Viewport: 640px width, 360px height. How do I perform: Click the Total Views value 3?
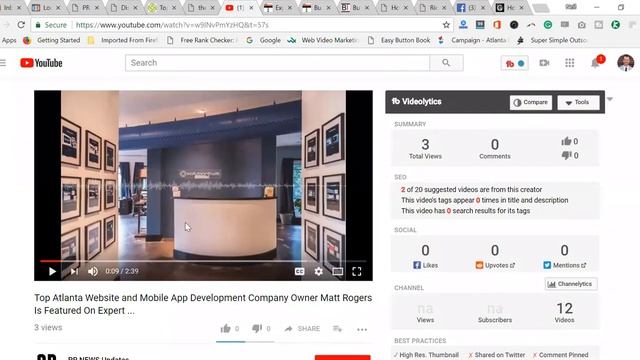pos(425,144)
